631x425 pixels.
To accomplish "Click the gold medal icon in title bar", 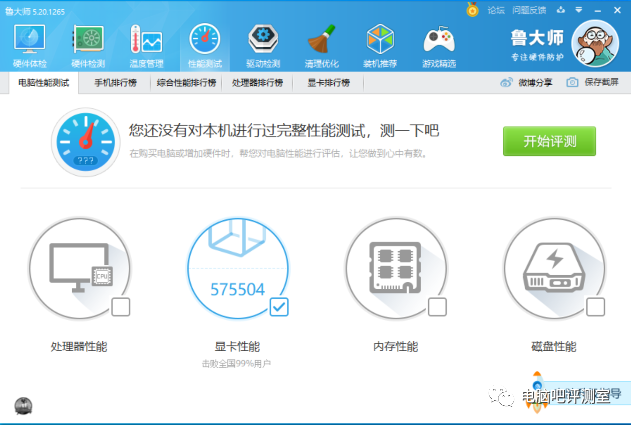I will point(472,10).
